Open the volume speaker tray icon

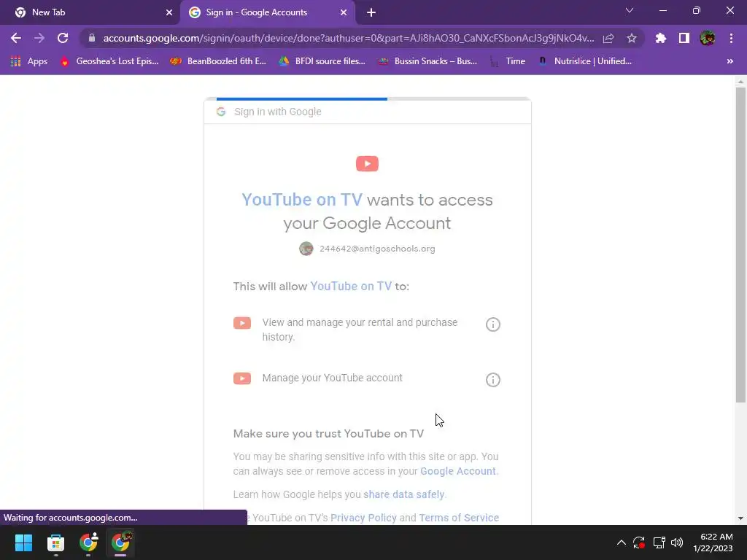677,542
